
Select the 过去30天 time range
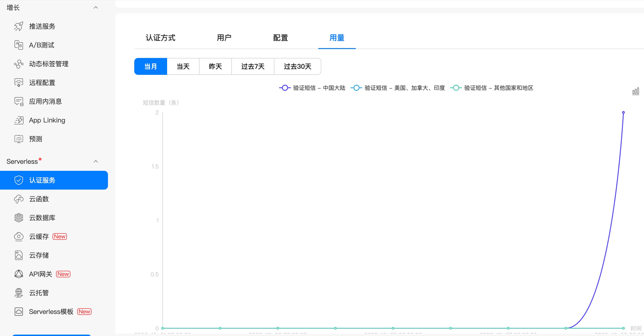click(x=297, y=66)
